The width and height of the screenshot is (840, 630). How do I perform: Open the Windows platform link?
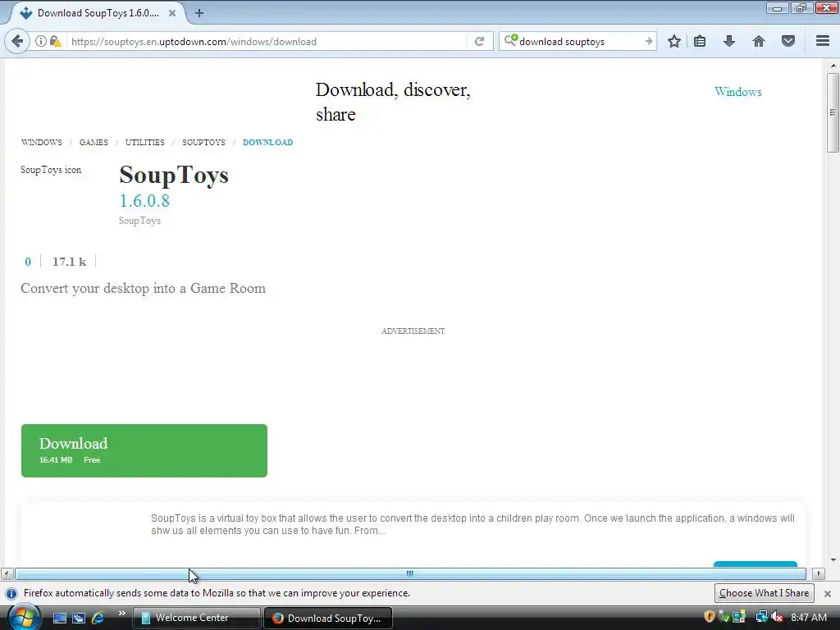tap(737, 92)
